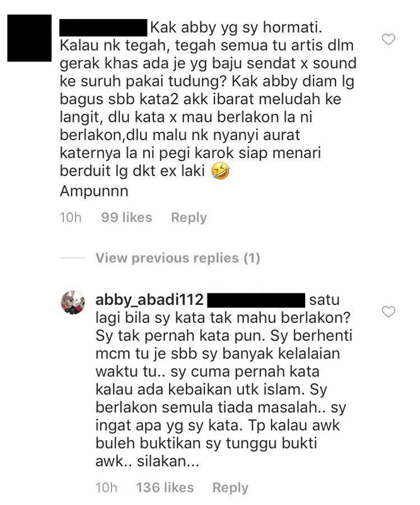
Task: Open the 136 likes list
Action: click(165, 487)
